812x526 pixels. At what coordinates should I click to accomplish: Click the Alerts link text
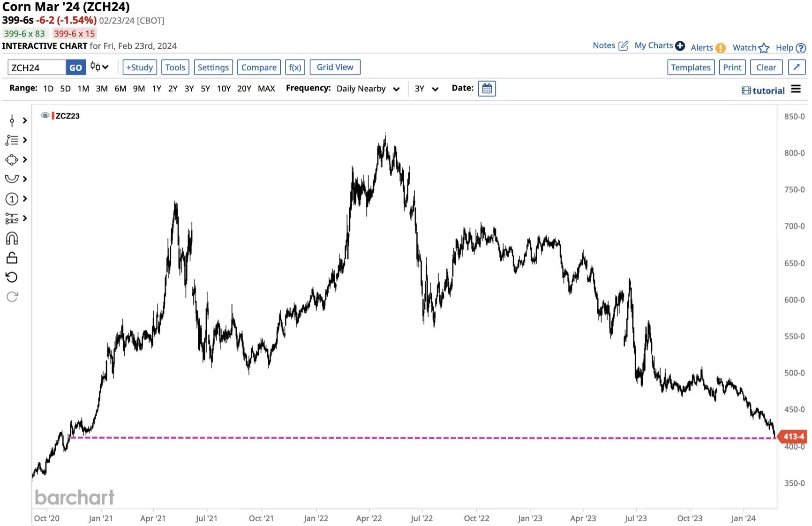click(701, 47)
